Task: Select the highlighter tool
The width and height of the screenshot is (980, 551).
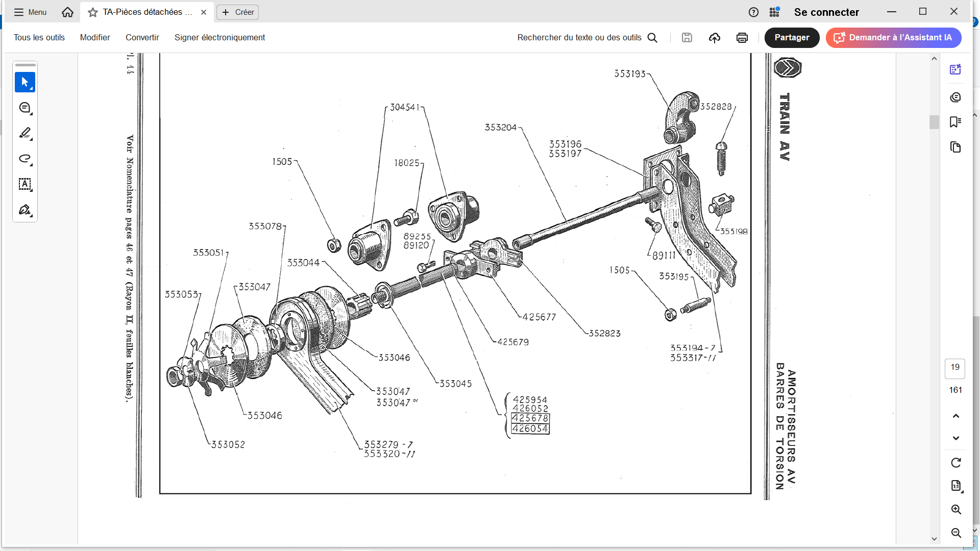Action: (x=24, y=133)
